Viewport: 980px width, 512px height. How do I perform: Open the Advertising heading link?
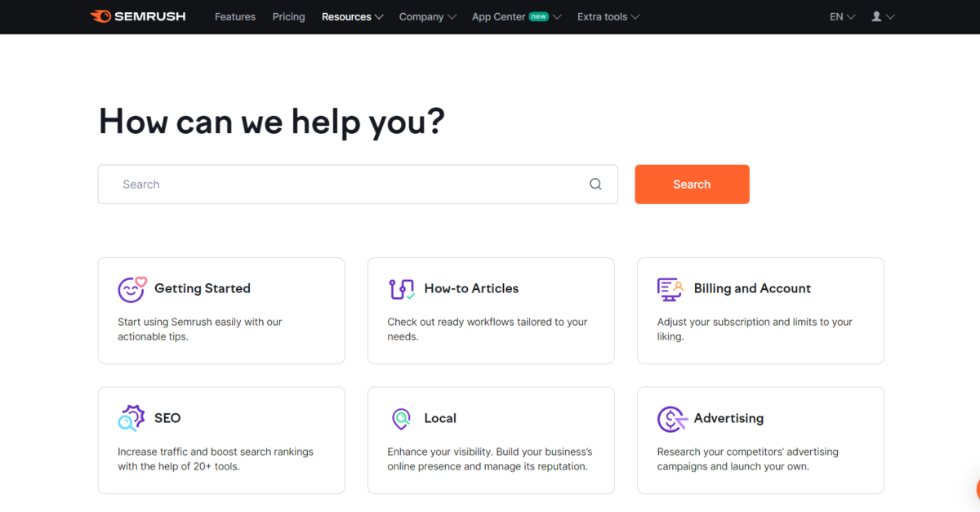728,418
